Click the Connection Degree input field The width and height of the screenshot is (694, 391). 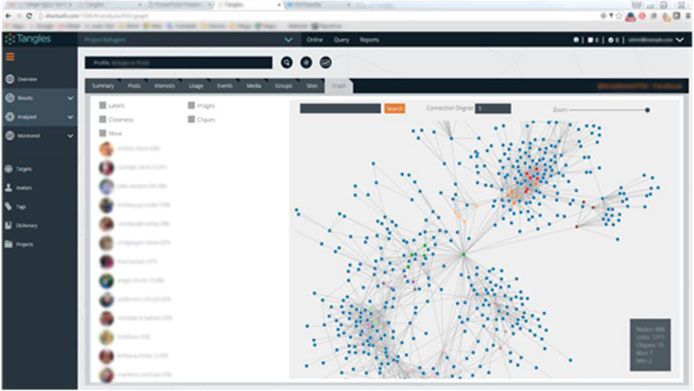(x=493, y=108)
